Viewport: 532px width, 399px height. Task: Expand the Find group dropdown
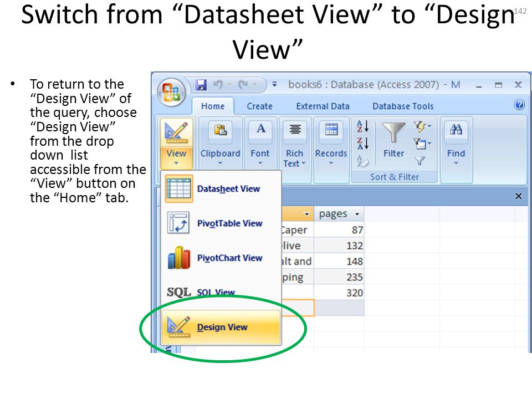tap(456, 163)
